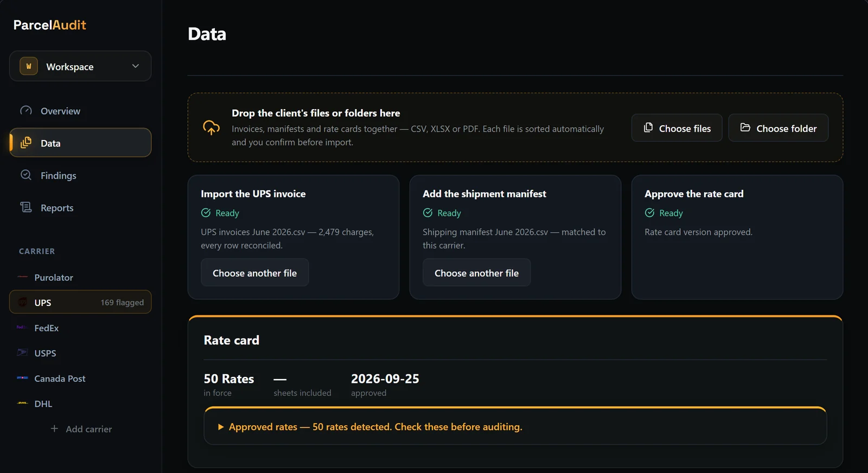This screenshot has height=473, width=868.
Task: Click the Data files icon in sidebar
Action: (x=26, y=143)
